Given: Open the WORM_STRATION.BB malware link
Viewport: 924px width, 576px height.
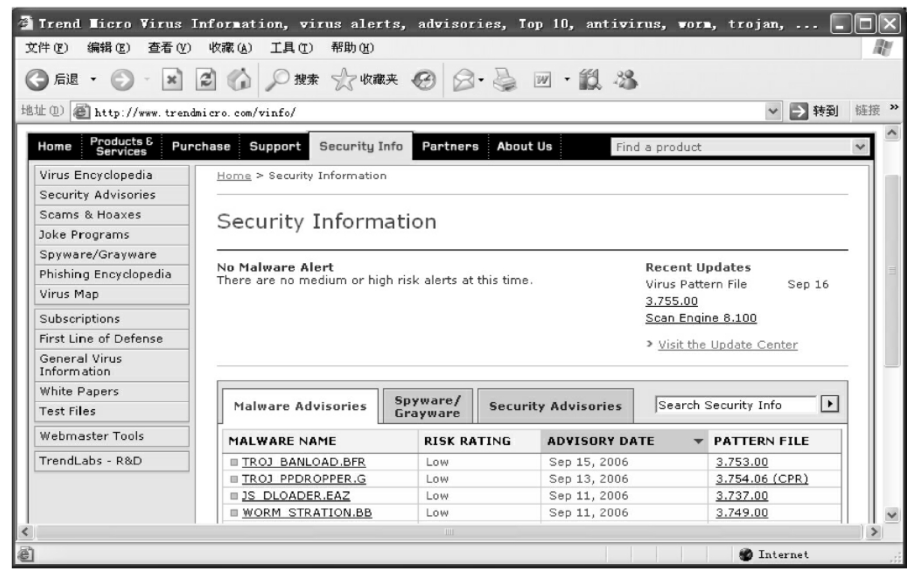Looking at the screenshot, I should (x=307, y=512).
